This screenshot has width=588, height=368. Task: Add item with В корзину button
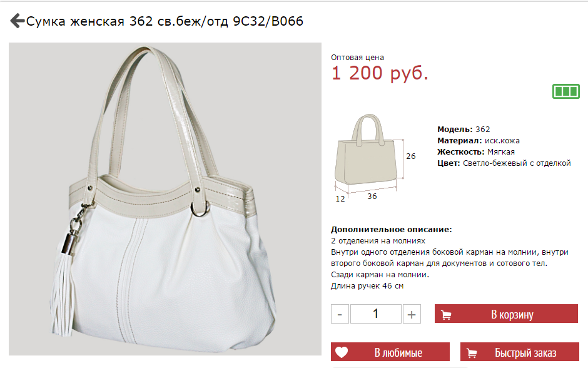point(506,314)
